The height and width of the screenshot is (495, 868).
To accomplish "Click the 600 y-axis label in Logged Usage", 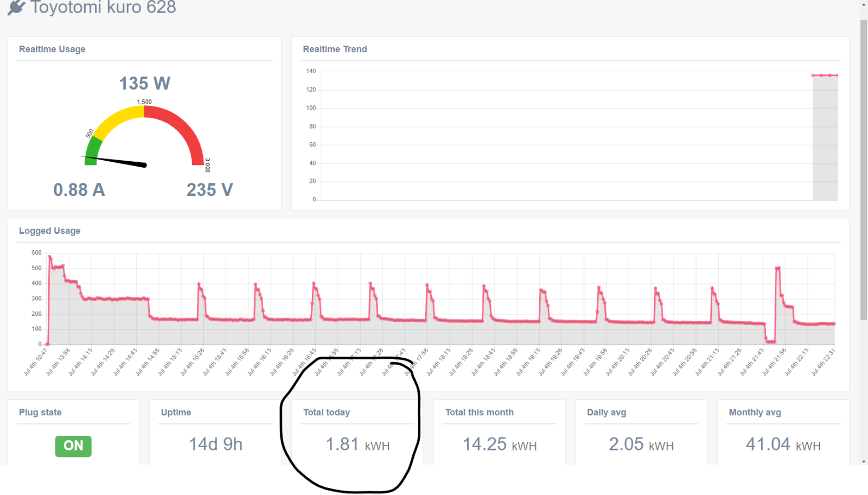I will (36, 253).
